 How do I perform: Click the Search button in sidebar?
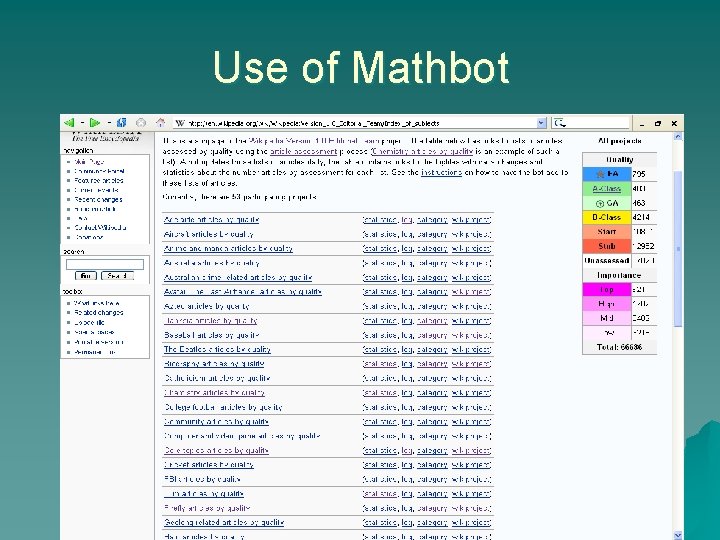[x=117, y=276]
